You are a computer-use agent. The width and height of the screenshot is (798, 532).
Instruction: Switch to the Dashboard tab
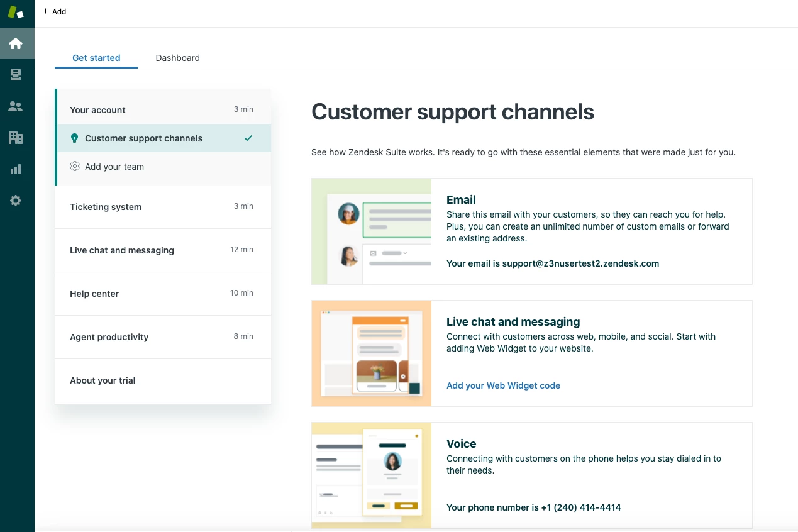(178, 58)
